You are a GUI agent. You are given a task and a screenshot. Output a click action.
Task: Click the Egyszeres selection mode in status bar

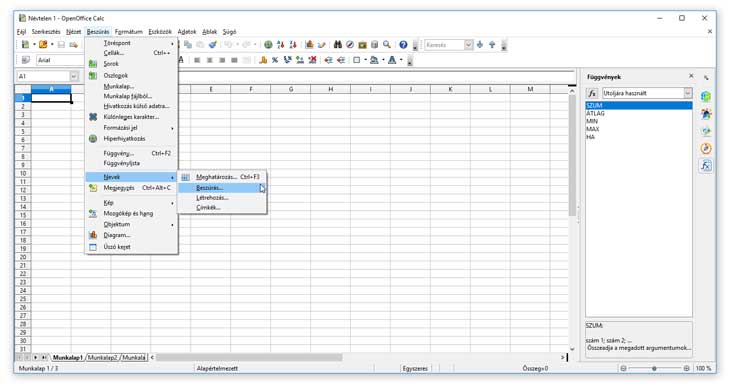[x=415, y=368]
